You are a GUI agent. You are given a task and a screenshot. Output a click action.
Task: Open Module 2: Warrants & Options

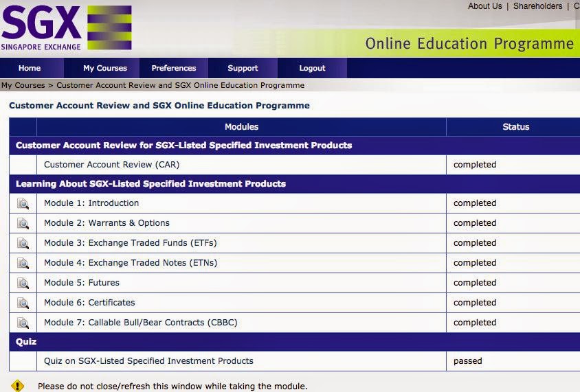[x=107, y=223]
